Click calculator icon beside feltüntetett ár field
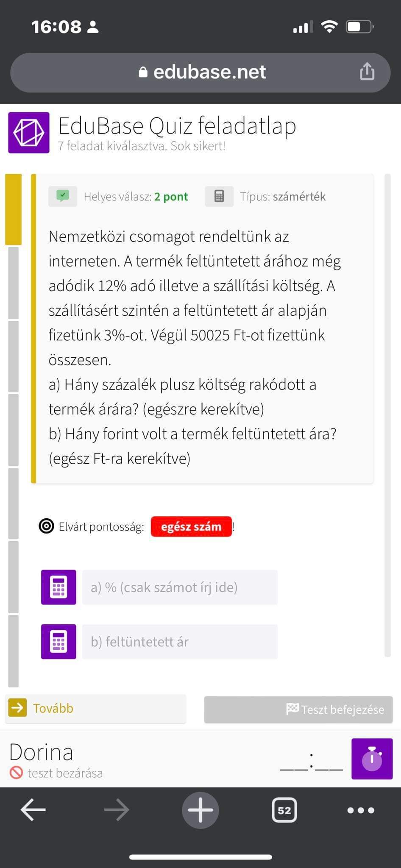401x868 pixels. [58, 641]
